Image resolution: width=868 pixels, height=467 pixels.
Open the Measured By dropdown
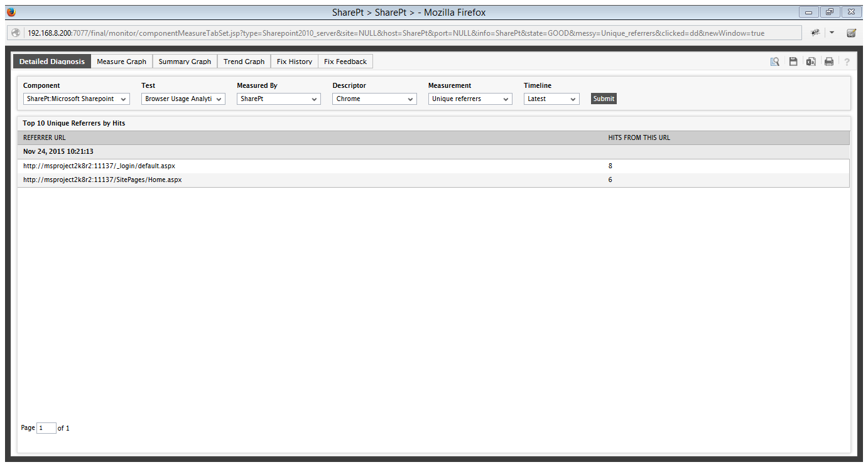coord(279,99)
